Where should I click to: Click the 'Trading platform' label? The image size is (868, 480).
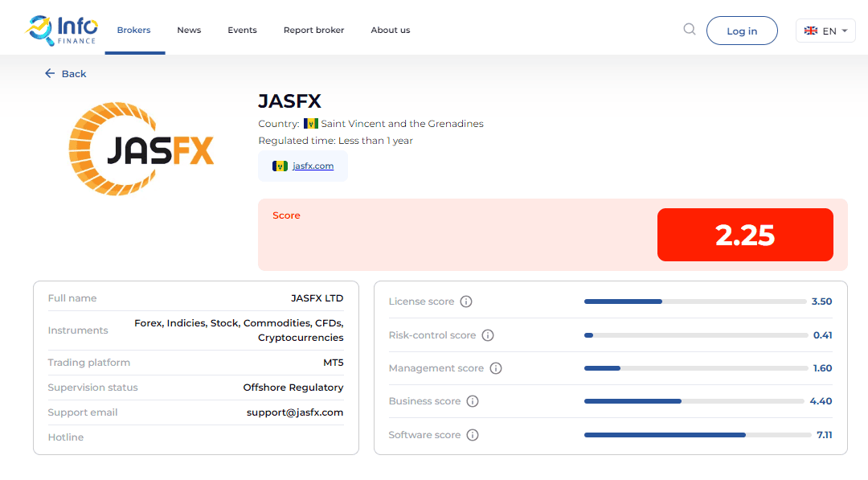pos(89,363)
